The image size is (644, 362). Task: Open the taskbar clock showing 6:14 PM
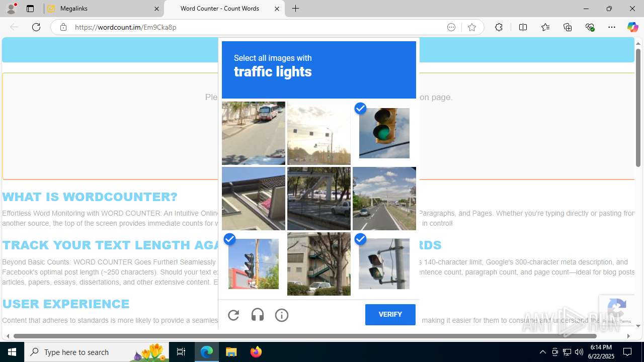tap(601, 352)
